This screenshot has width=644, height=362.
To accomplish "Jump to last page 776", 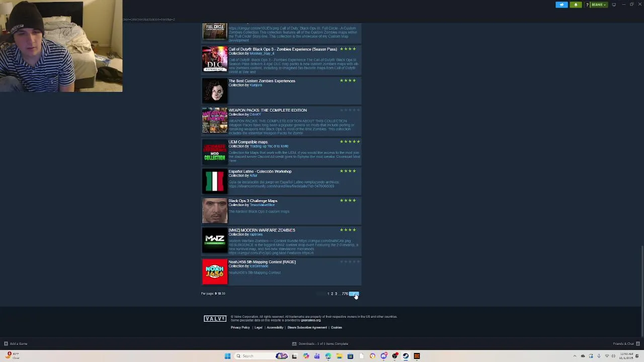I will tap(345, 294).
